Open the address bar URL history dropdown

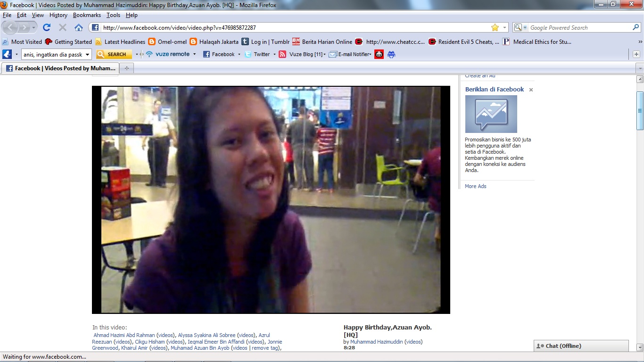(505, 27)
